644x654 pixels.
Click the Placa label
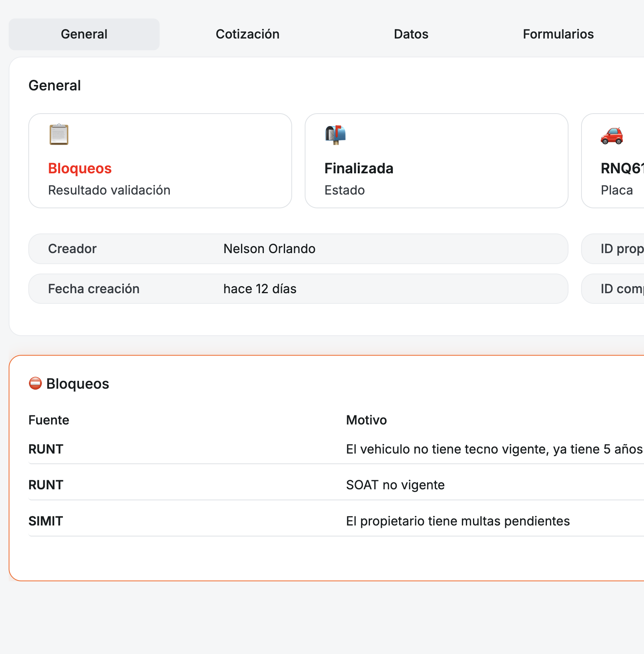click(x=617, y=190)
